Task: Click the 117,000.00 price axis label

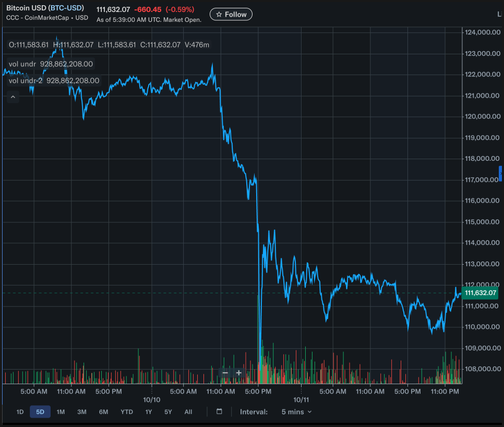Action: pos(482,180)
